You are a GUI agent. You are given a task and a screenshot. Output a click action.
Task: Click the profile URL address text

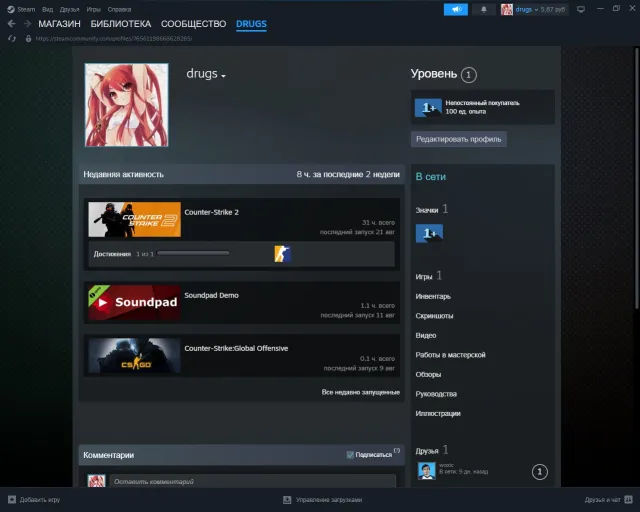click(x=114, y=39)
